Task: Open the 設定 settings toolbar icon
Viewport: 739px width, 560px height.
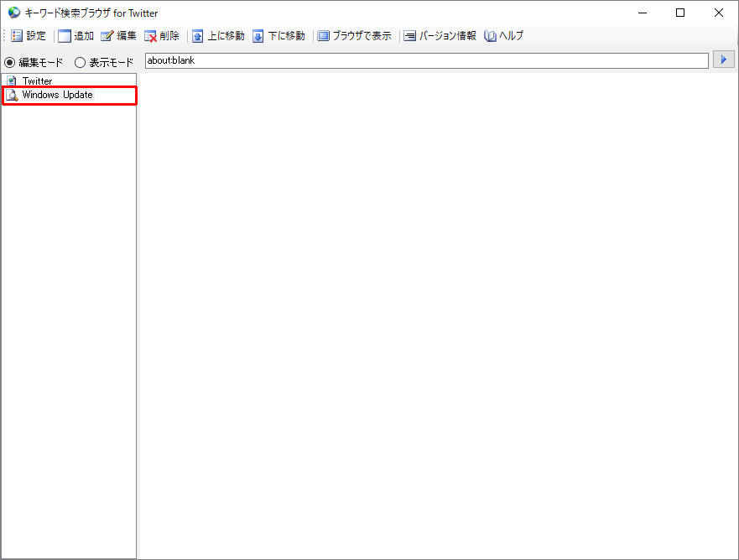Action: [17, 36]
